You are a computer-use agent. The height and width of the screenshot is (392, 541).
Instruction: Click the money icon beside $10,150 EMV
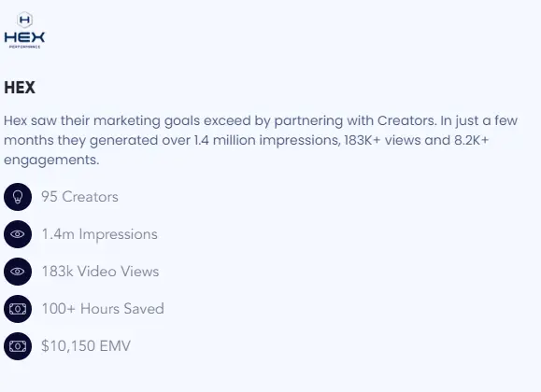tap(18, 346)
